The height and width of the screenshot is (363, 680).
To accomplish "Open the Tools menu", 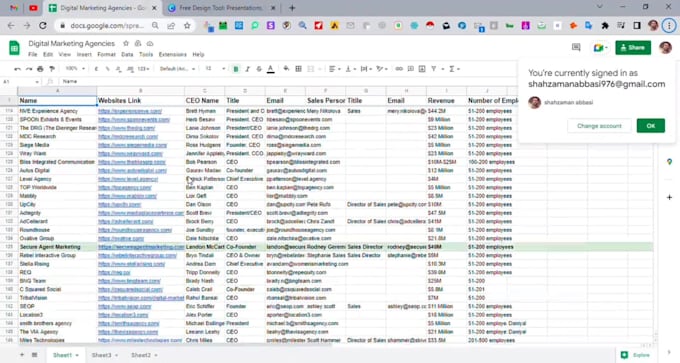I will (146, 55).
